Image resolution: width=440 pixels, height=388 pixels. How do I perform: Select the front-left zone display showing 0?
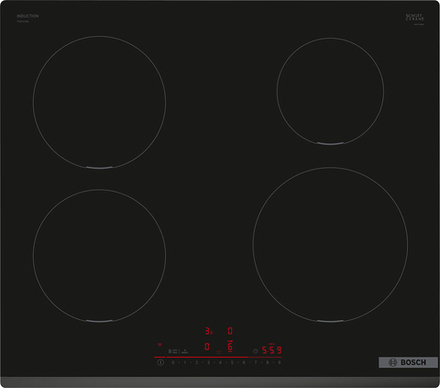tap(207, 347)
